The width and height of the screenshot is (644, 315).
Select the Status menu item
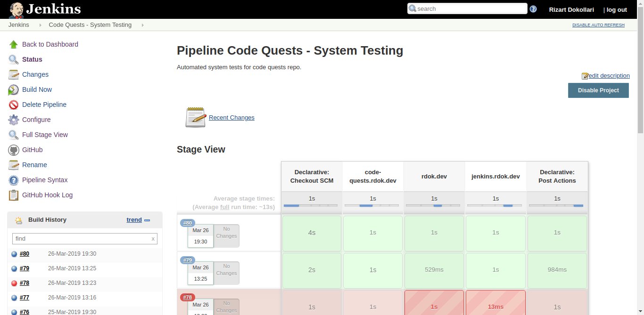click(32, 59)
